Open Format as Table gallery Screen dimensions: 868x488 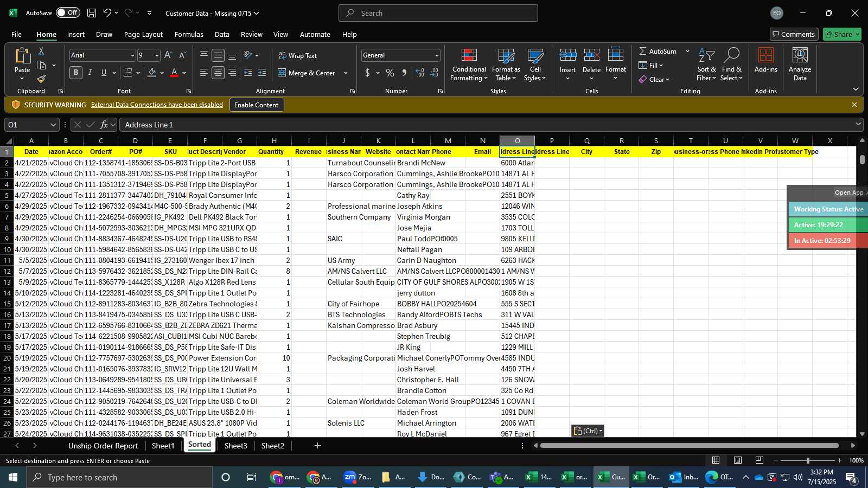506,65
